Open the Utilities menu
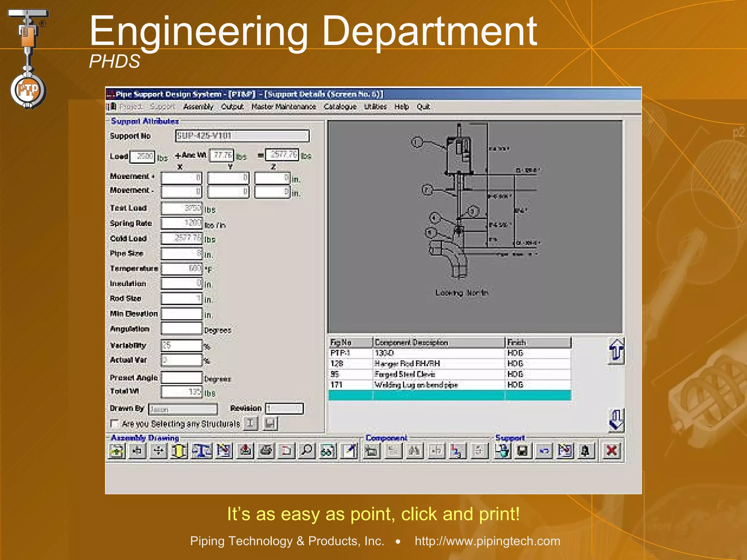Image resolution: width=747 pixels, height=560 pixels. click(x=375, y=107)
